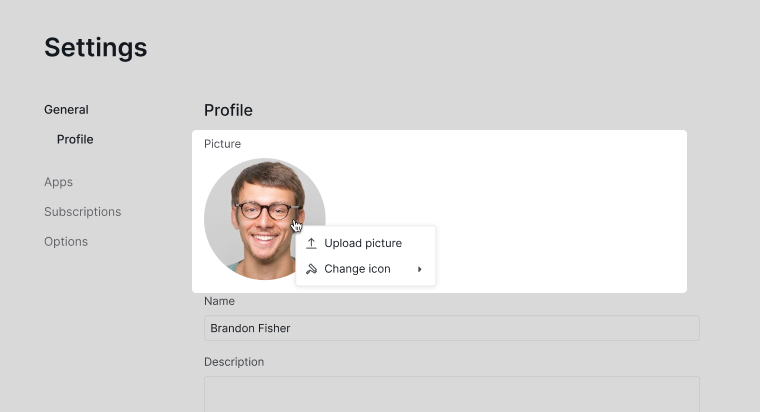760x412 pixels.
Task: Navigate to the Options settings section
Action: (x=66, y=242)
